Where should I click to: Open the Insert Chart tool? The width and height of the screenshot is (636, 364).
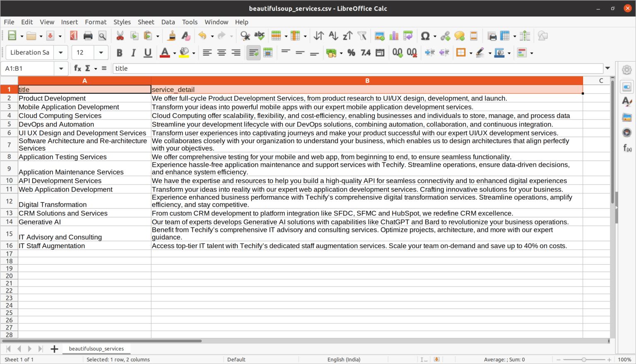coord(394,36)
